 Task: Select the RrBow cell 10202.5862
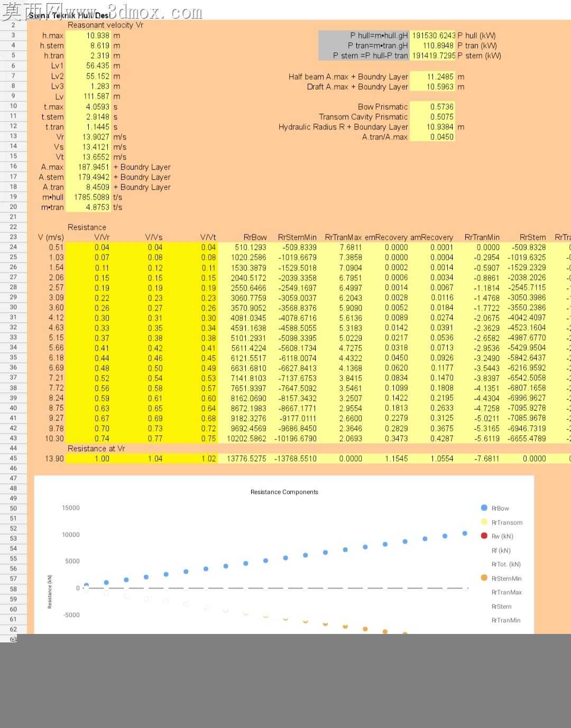point(247,438)
